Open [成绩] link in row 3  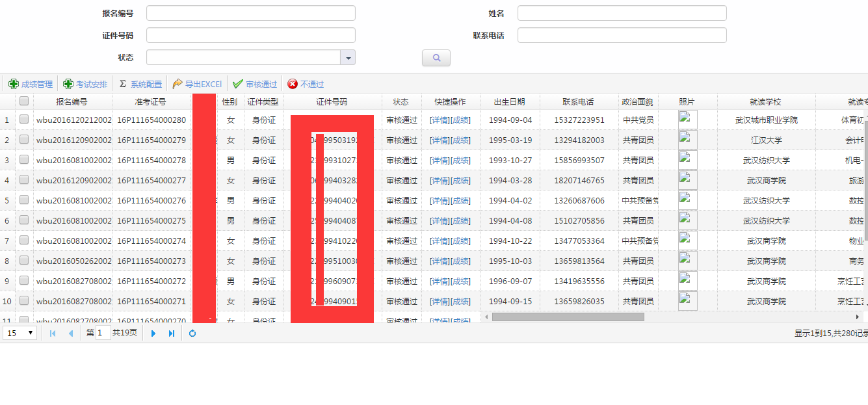460,161
